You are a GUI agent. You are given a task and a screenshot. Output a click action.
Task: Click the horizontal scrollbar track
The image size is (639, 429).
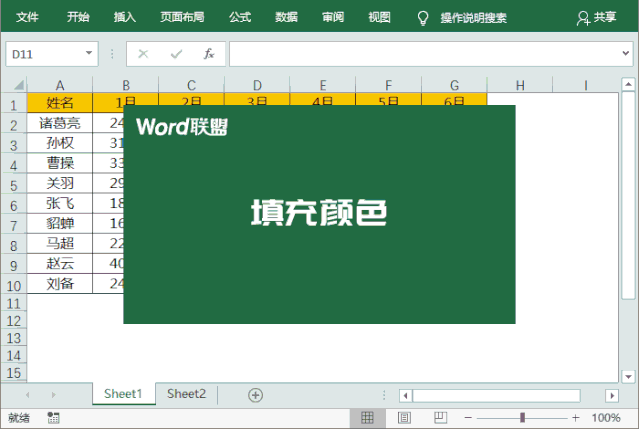click(497, 395)
